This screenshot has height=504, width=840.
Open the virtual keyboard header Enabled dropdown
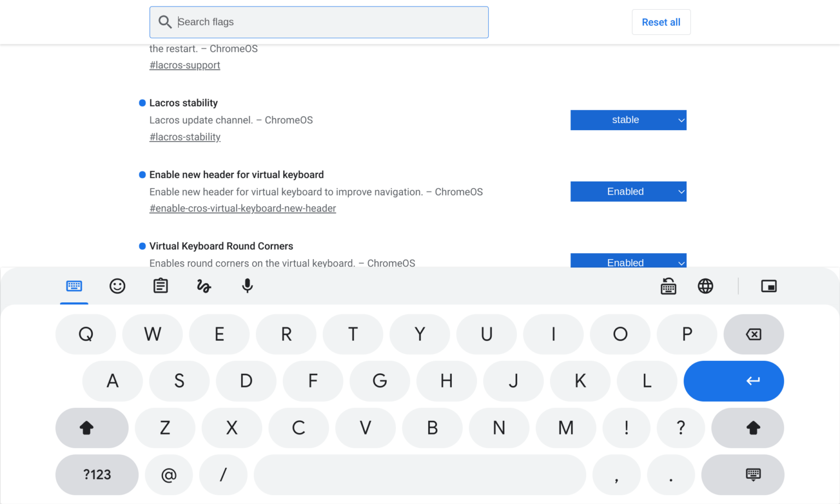[628, 191]
